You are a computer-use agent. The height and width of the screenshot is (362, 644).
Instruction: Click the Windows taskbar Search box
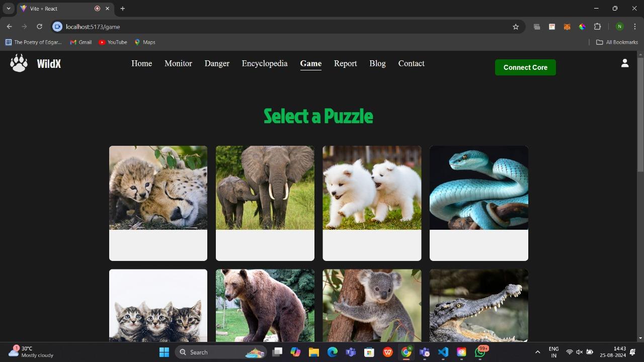[220, 352]
